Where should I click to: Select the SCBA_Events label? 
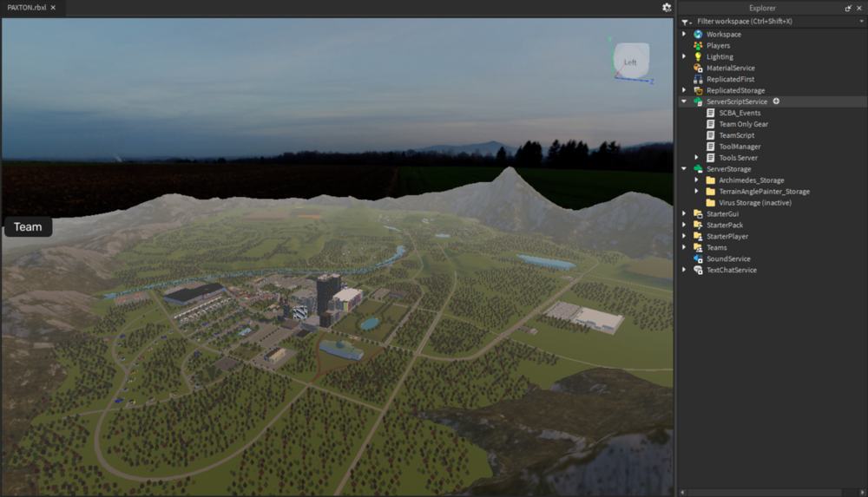click(740, 113)
